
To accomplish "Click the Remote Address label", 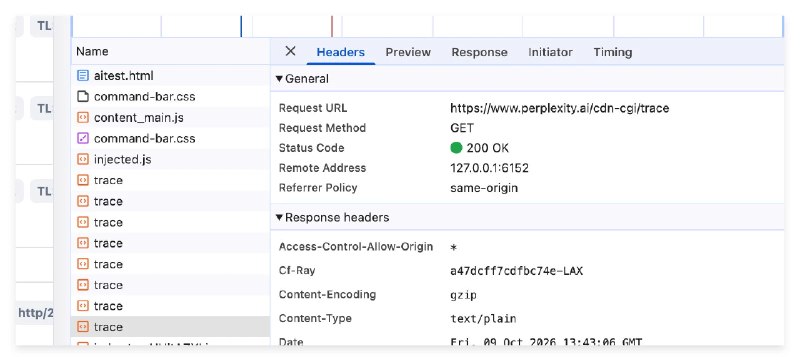I will [322, 168].
